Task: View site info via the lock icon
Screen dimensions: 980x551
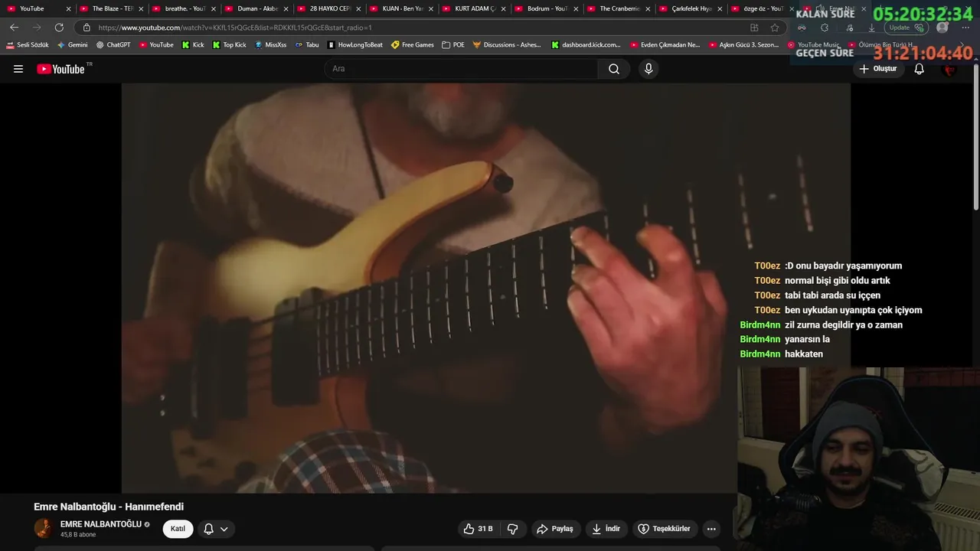Action: 87,28
